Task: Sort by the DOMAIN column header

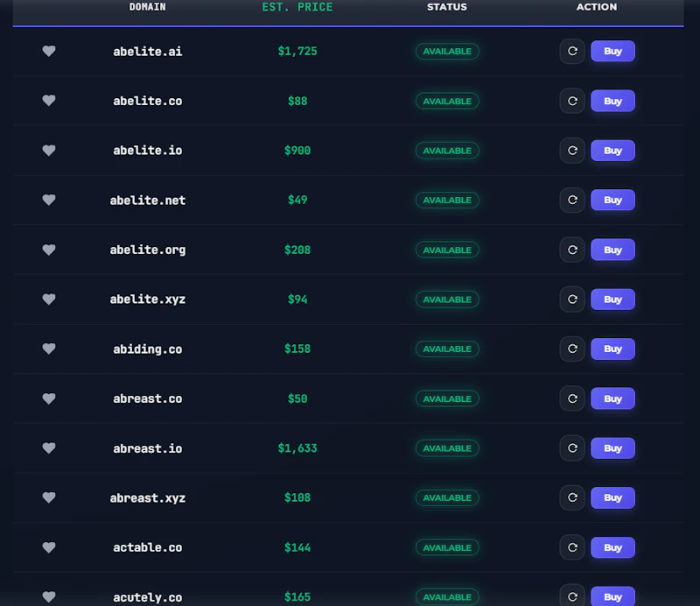Action: click(x=147, y=7)
